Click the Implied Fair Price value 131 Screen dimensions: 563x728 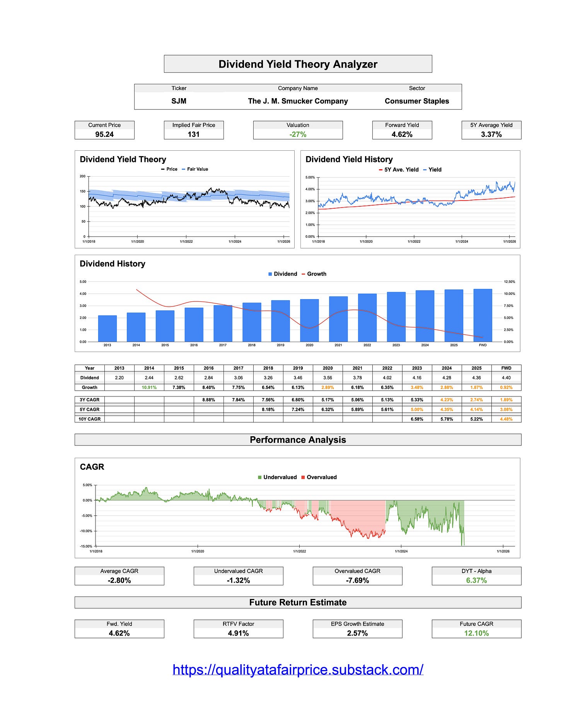(x=194, y=134)
